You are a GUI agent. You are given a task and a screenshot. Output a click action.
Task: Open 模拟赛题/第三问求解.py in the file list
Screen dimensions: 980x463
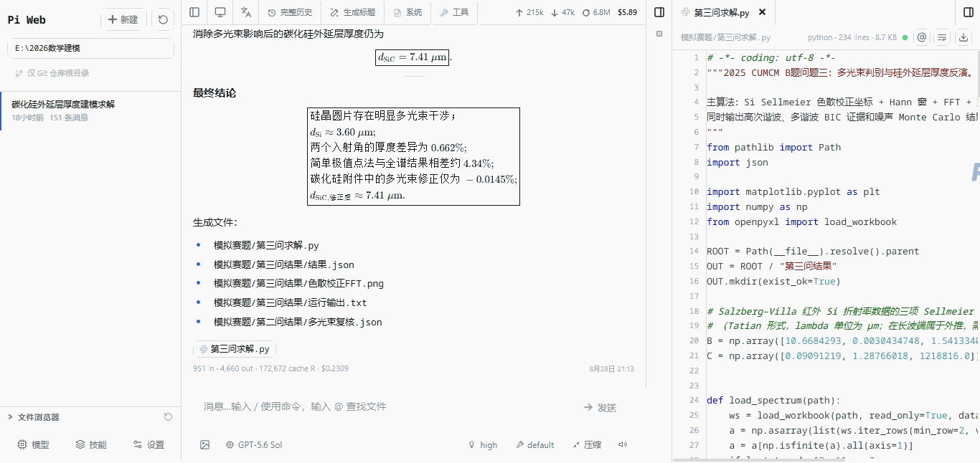tap(266, 245)
